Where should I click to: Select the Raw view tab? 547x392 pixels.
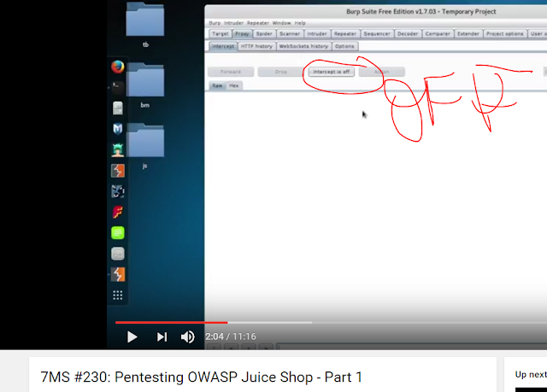[217, 85]
